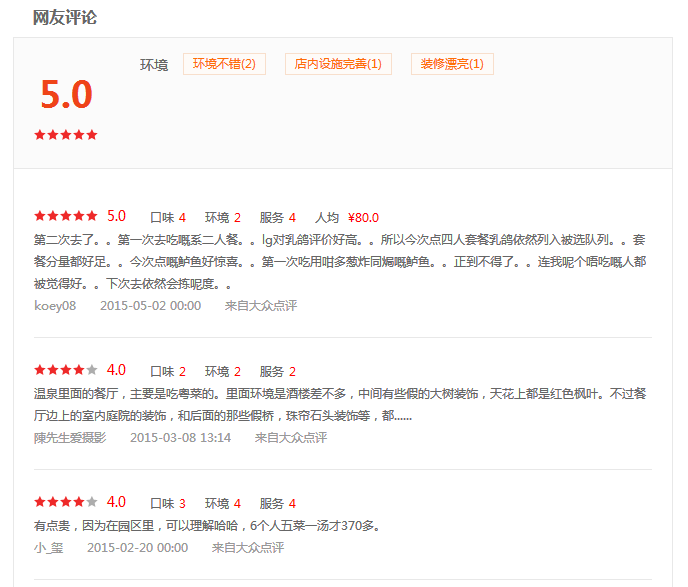Click the 网友评论 heading
This screenshot has height=587, width=688.
click(x=65, y=18)
